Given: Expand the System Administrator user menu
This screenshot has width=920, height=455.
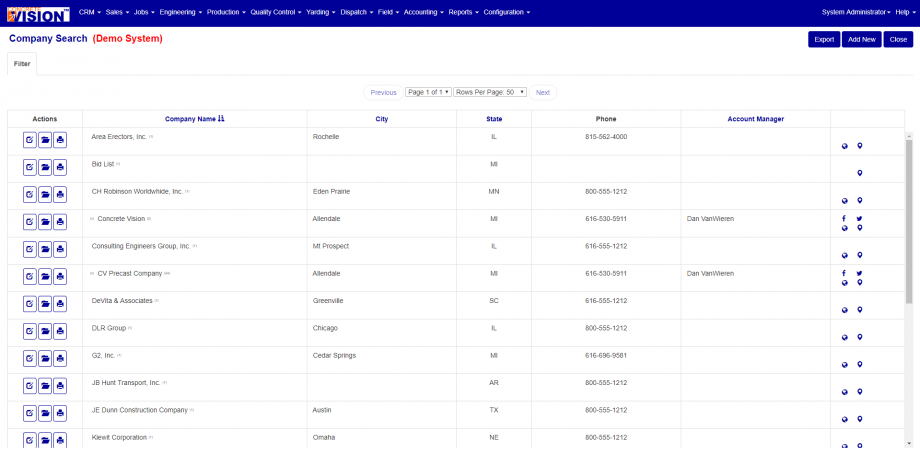Looking at the screenshot, I should point(856,12).
